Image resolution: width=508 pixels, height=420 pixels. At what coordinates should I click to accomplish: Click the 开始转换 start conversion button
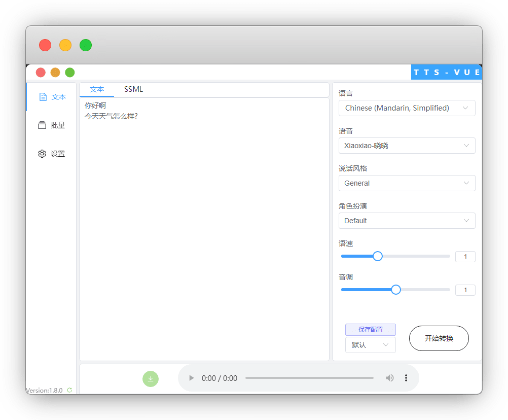[x=439, y=338]
